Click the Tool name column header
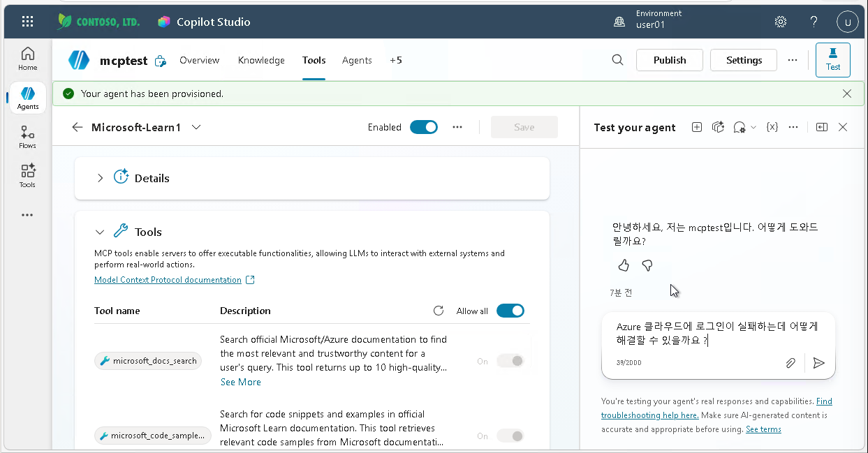Viewport: 868px width, 453px height. 117,311
